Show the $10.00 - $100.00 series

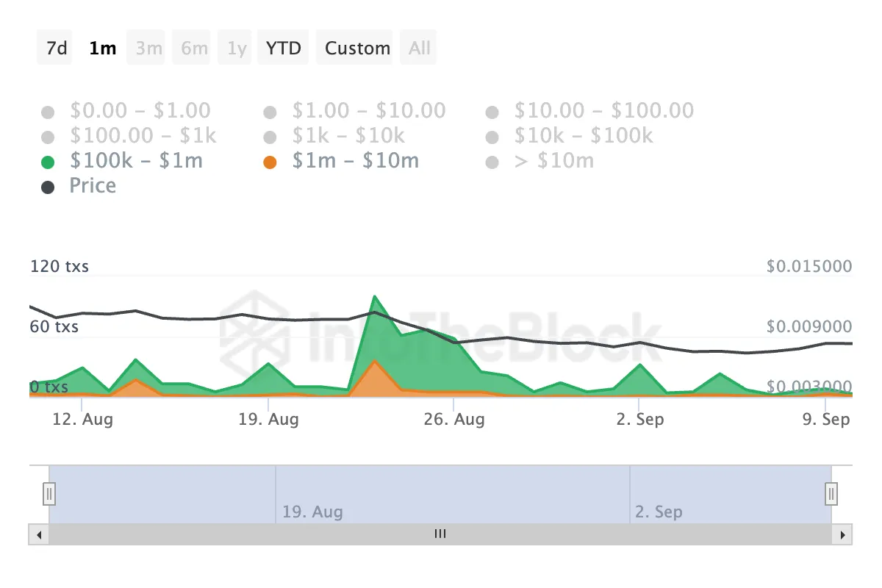pyautogui.click(x=589, y=111)
